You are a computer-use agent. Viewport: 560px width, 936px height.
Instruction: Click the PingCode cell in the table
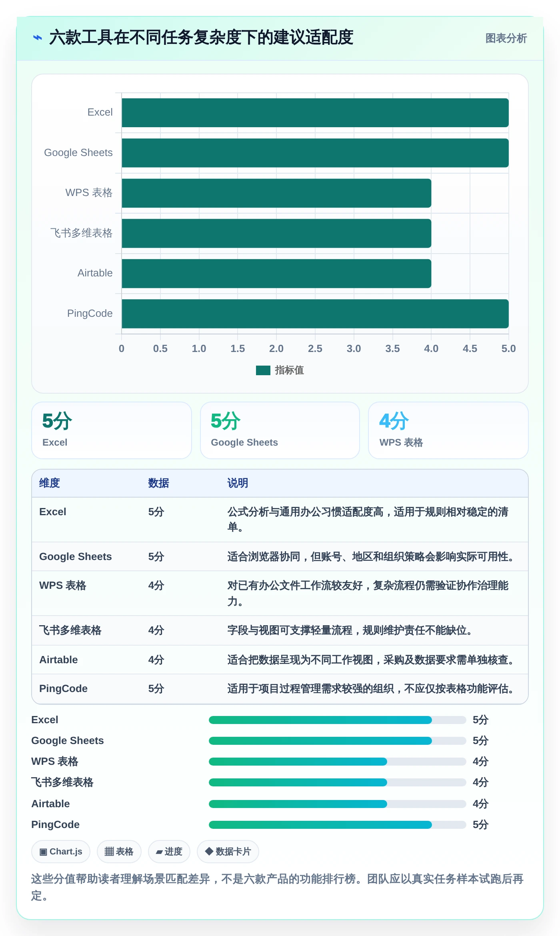point(63,689)
